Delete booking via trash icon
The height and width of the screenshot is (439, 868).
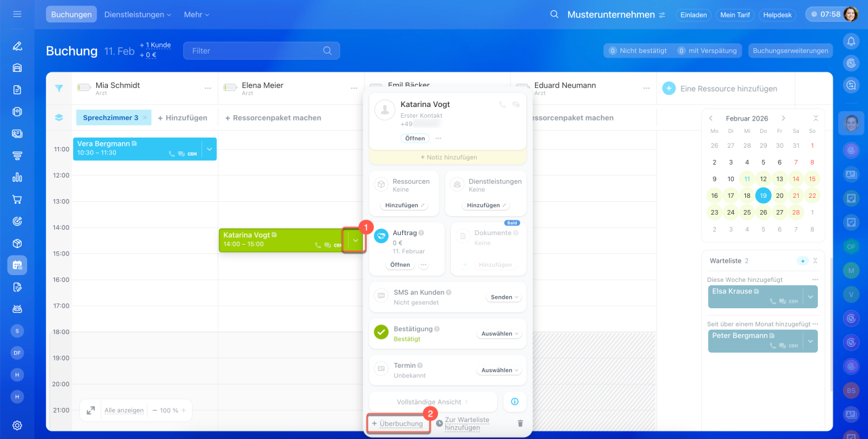pos(520,423)
